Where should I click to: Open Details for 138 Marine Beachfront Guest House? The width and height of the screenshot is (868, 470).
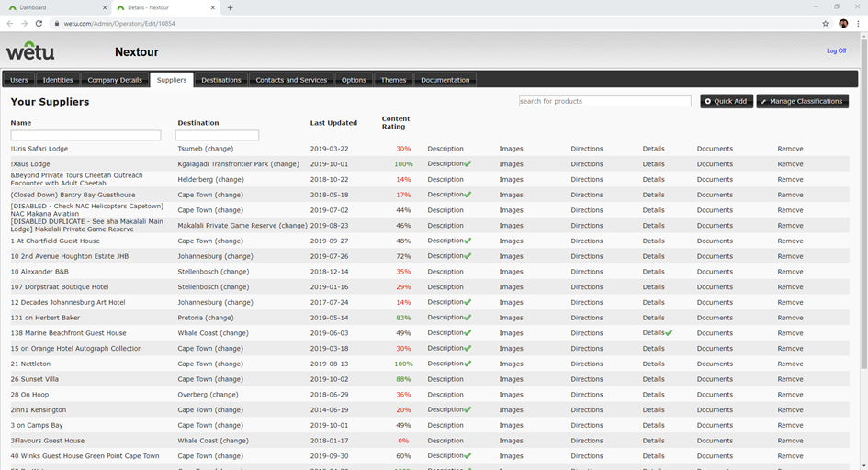click(654, 333)
